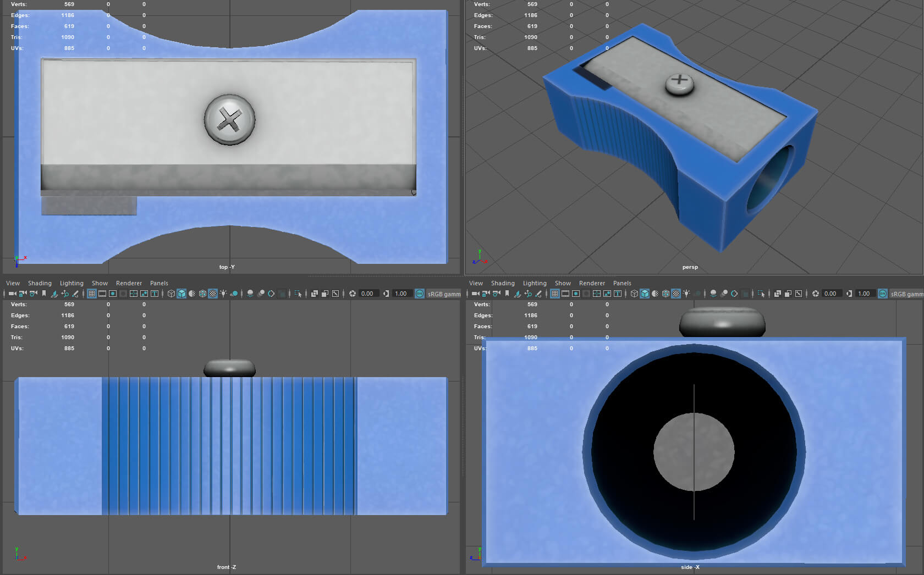Open Panels menu of front -Z panel
Screen dimensions: 924x575
click(159, 283)
